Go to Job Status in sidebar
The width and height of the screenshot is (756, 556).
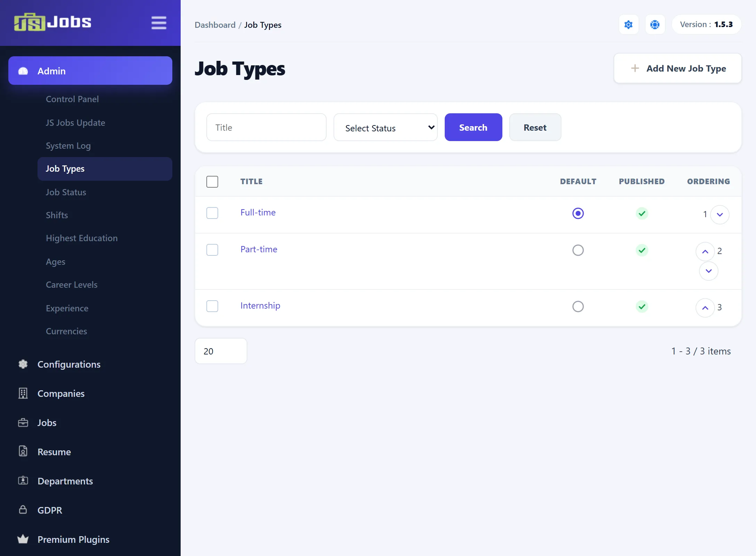[x=66, y=192]
